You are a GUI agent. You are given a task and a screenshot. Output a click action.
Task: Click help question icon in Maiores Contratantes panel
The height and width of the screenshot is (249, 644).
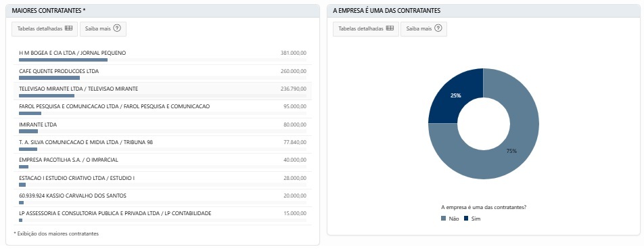(x=117, y=29)
